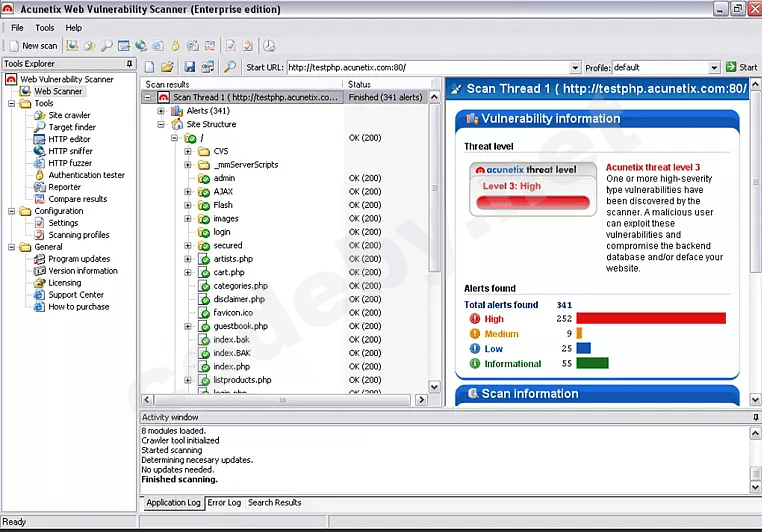
Task: Open the Site crawler tool
Action: click(x=69, y=115)
